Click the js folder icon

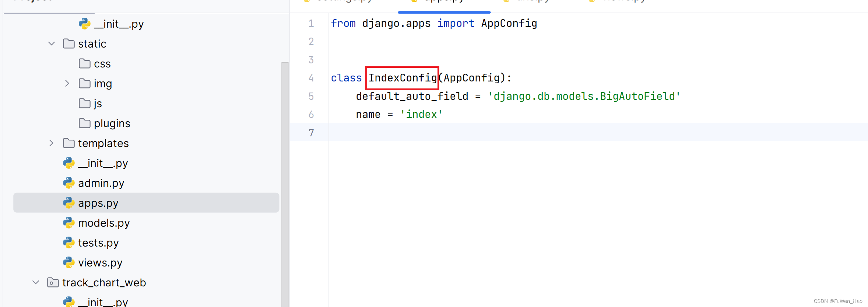pyautogui.click(x=85, y=103)
